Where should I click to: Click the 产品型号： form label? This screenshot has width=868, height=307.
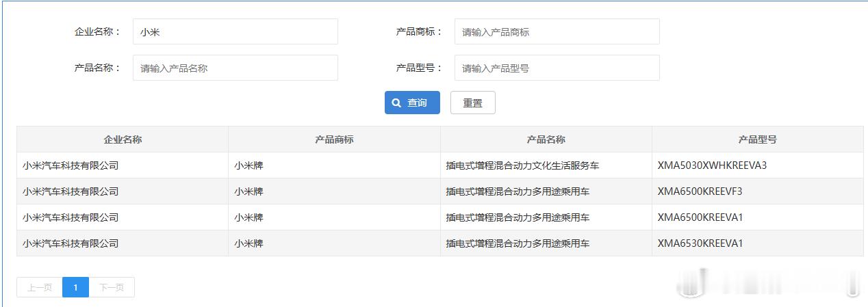(420, 68)
